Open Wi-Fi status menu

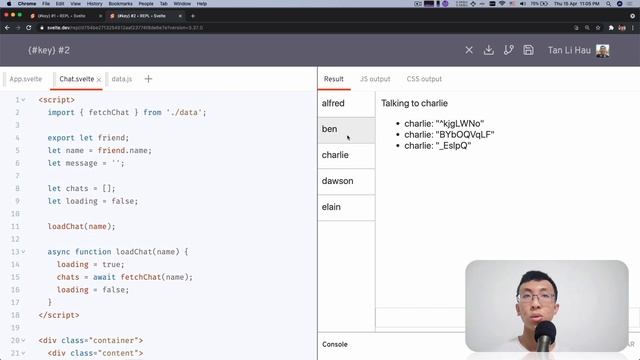(x=503, y=4)
